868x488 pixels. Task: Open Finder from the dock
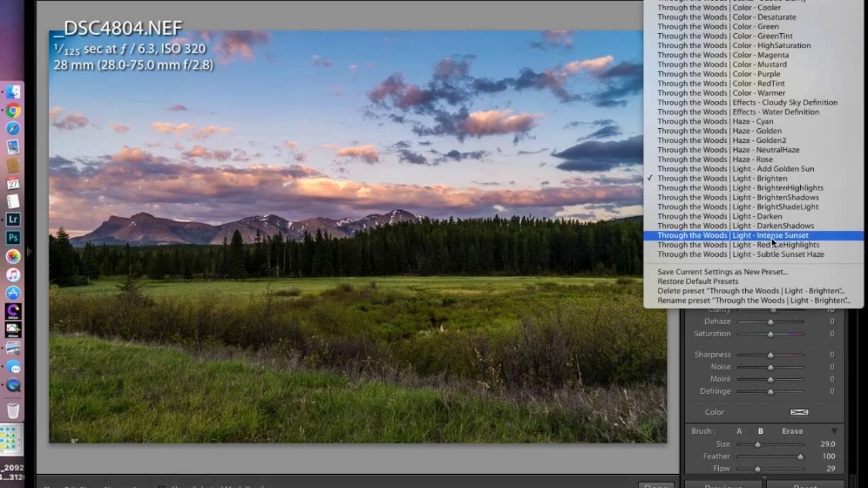tap(13, 92)
